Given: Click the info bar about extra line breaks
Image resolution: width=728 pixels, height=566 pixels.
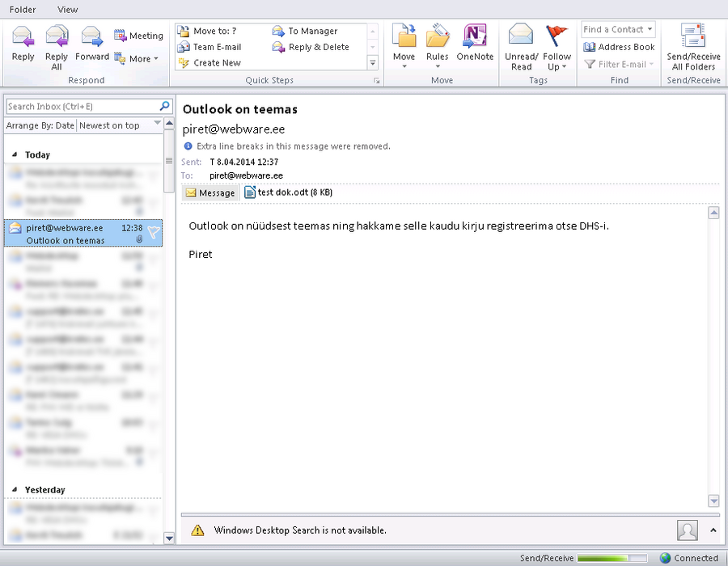Looking at the screenshot, I should point(287,146).
